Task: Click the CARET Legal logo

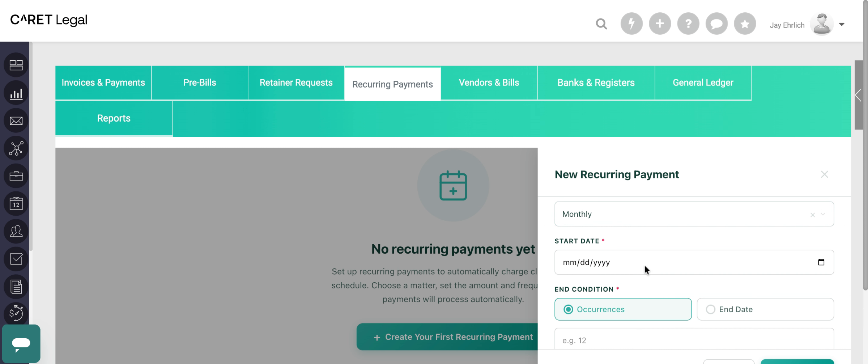Action: coord(49,20)
